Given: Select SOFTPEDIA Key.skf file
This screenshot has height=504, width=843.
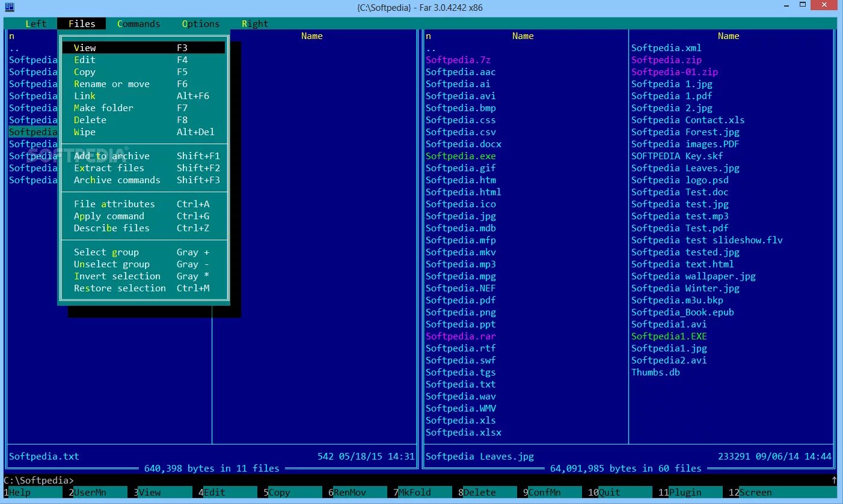Looking at the screenshot, I should coord(677,156).
